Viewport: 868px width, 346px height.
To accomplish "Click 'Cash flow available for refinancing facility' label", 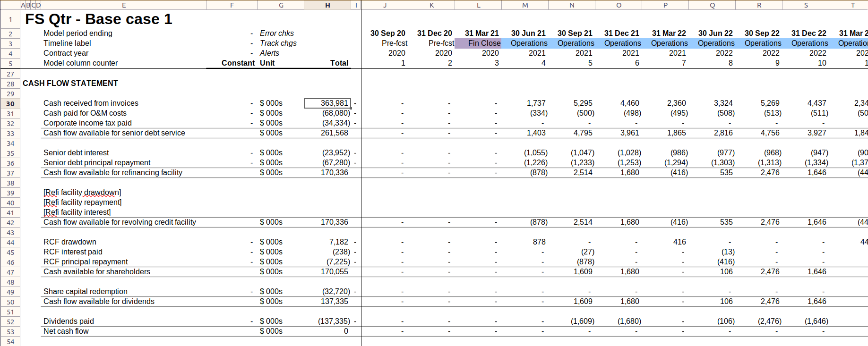I will (113, 173).
